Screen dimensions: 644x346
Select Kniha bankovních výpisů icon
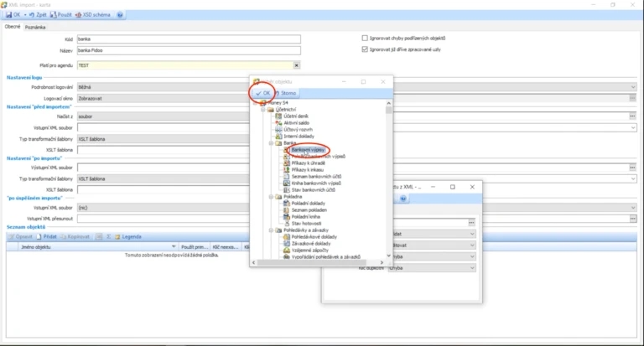287,183
